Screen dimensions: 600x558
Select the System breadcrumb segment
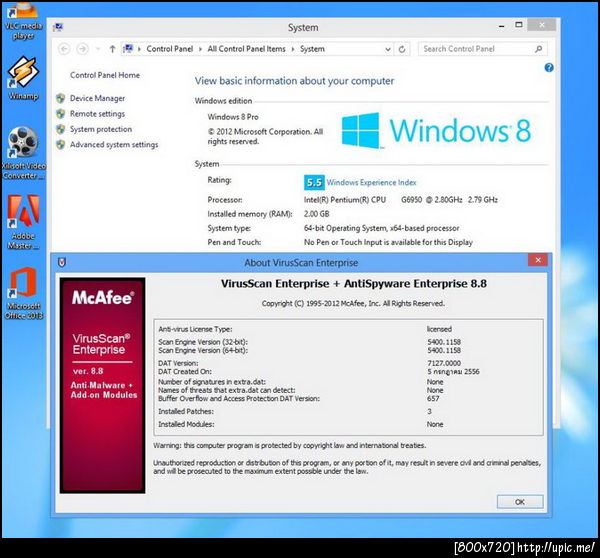coord(312,49)
